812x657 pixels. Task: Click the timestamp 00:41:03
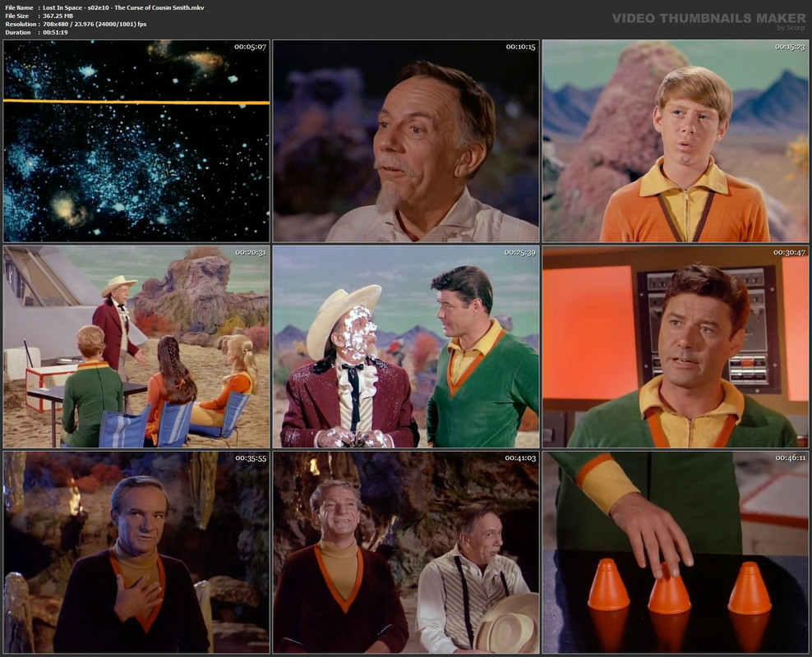click(x=520, y=457)
